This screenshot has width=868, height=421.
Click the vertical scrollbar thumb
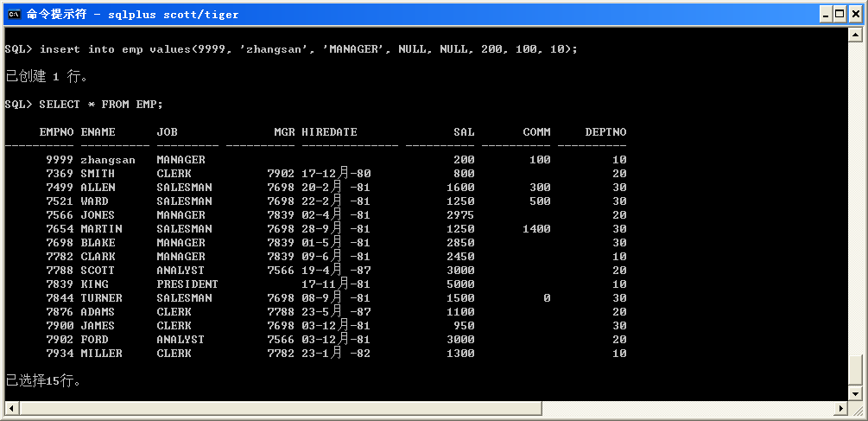pos(855,370)
